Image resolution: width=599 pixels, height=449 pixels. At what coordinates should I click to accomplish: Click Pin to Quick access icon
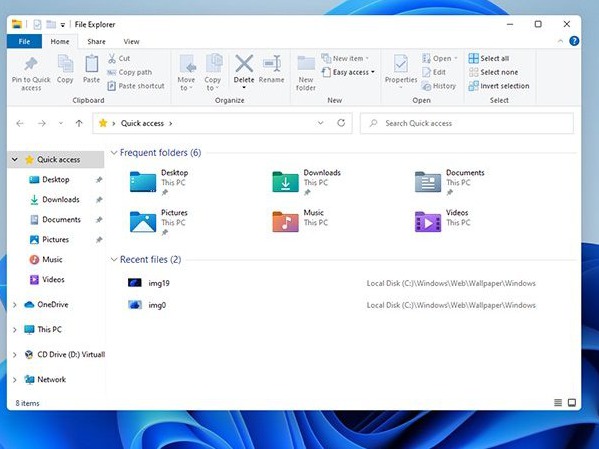click(x=31, y=64)
